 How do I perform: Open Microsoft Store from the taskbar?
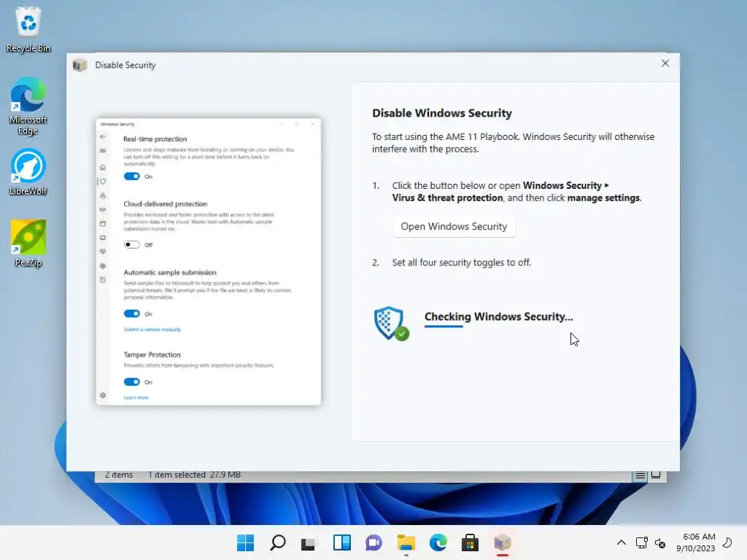coord(470,542)
